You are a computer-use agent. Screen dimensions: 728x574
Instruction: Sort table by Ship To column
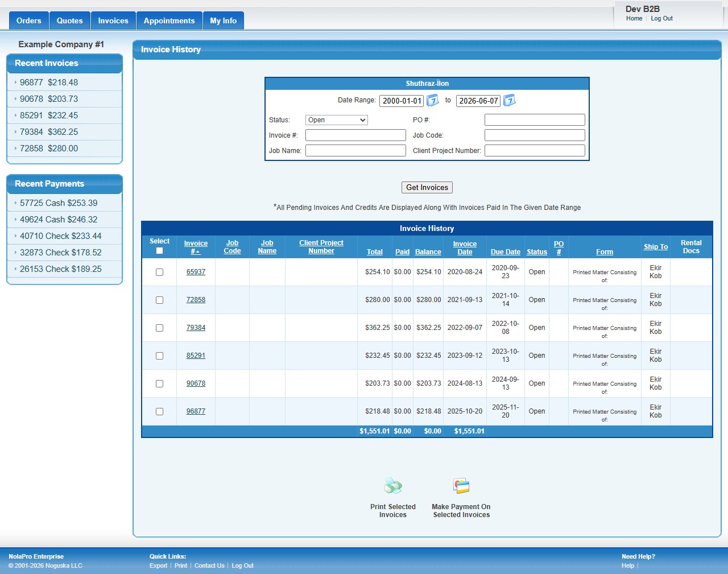[656, 247]
